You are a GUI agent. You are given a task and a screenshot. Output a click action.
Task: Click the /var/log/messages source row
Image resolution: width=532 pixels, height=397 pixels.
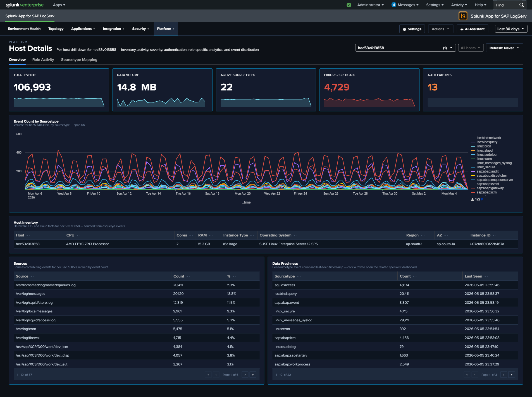click(x=137, y=294)
